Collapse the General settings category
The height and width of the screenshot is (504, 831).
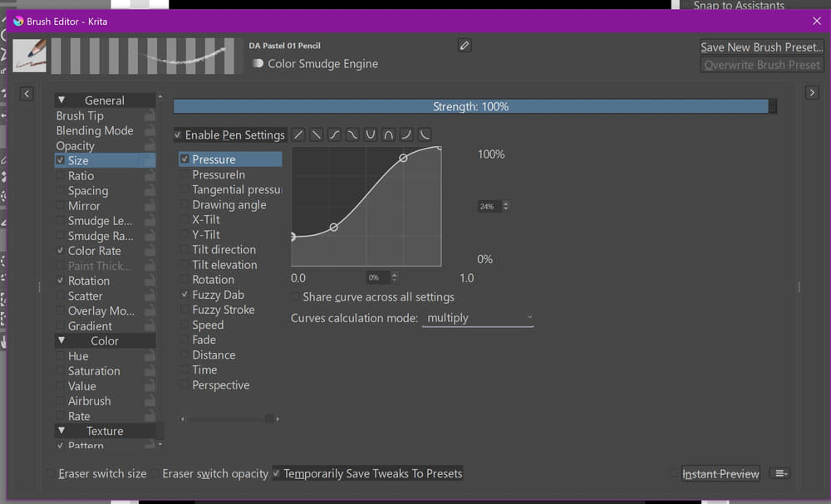point(61,100)
